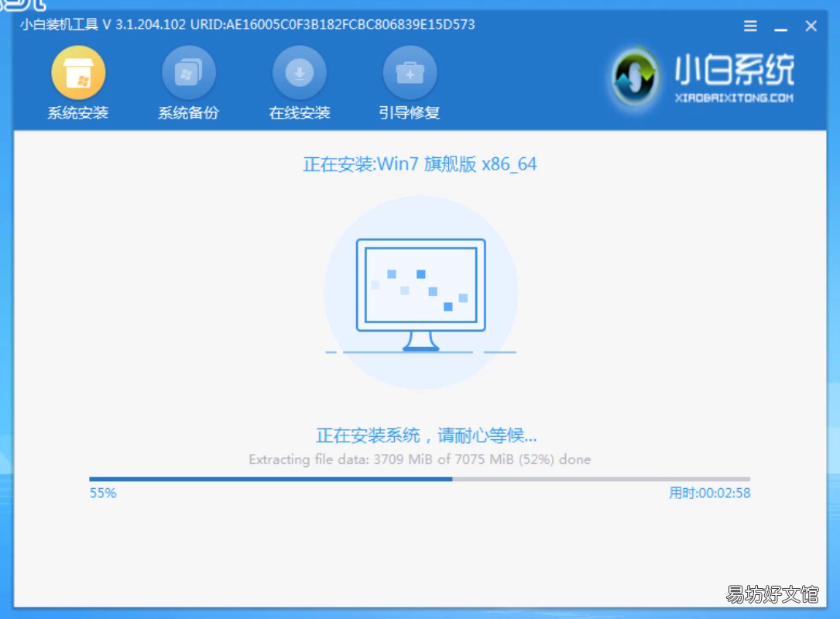Viewport: 840px width, 619px height.
Task: Click the 正在安装系统，请耐心等候 message
Action: click(x=427, y=435)
